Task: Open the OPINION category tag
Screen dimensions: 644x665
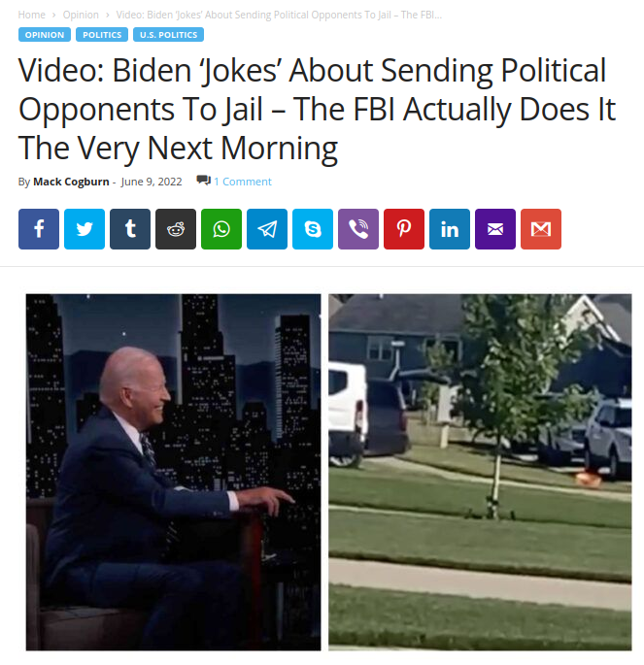Action: coord(45,35)
